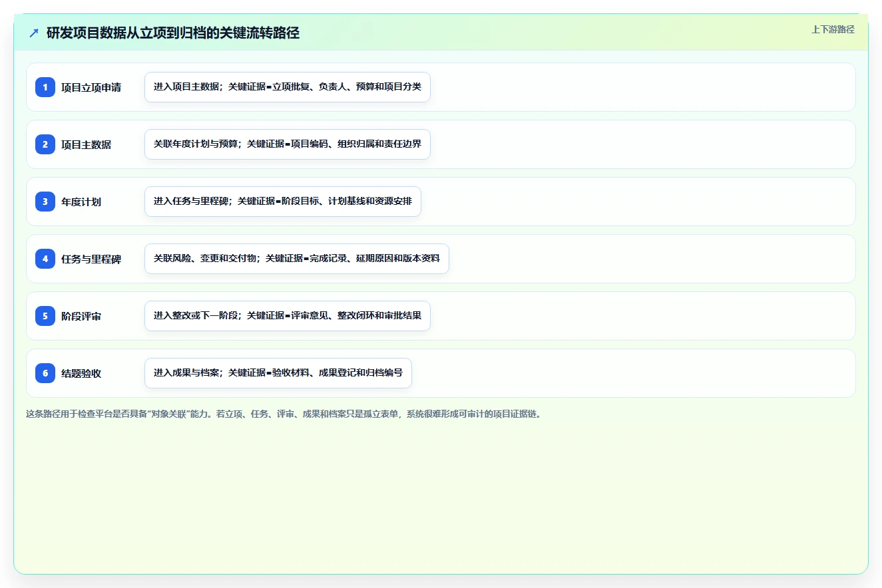Click the box starting 进入项目主数据

tap(288, 87)
